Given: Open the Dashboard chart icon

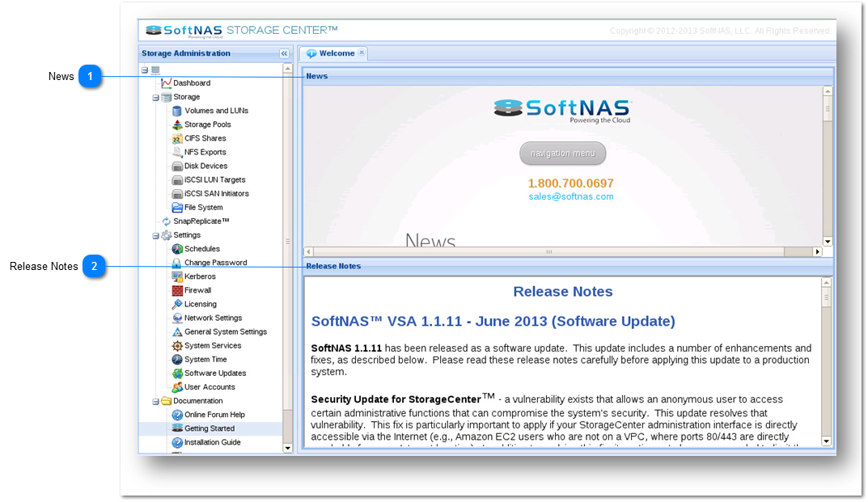Looking at the screenshot, I should [166, 83].
